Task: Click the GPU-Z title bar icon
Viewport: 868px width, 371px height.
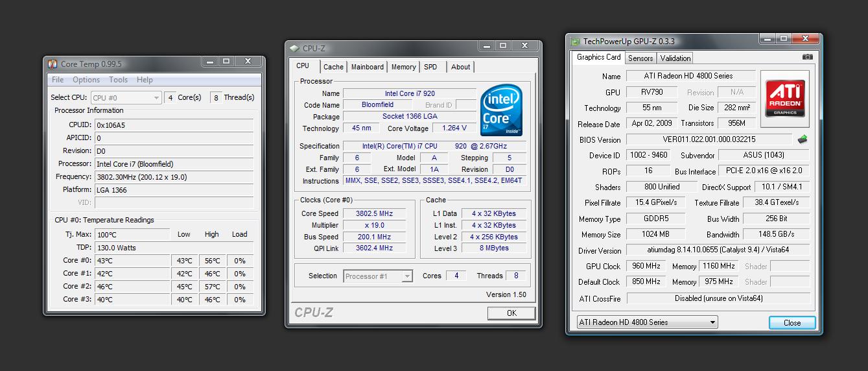Action: tap(575, 42)
